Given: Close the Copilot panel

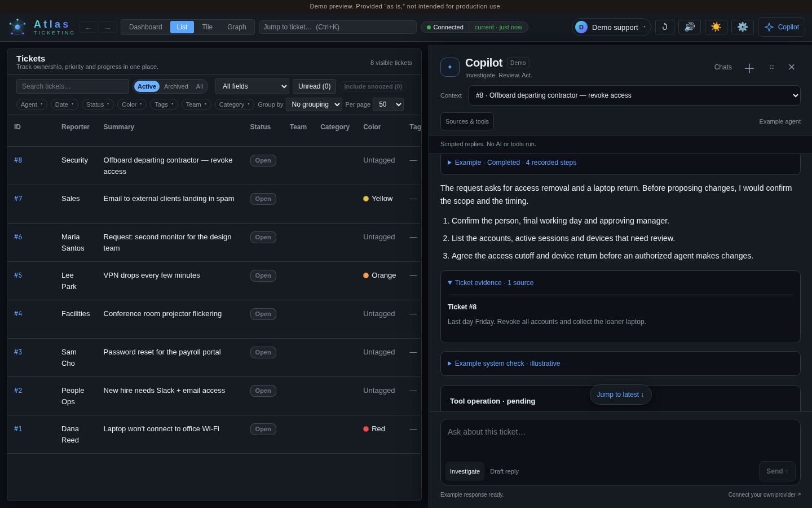Looking at the screenshot, I should [792, 67].
